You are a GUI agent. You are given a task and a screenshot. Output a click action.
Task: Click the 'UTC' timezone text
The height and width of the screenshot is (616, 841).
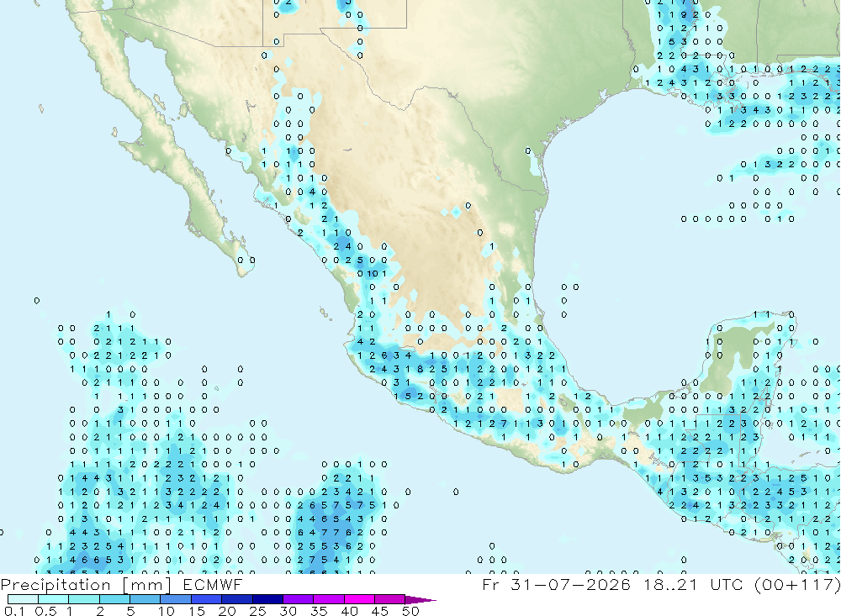coord(727,584)
